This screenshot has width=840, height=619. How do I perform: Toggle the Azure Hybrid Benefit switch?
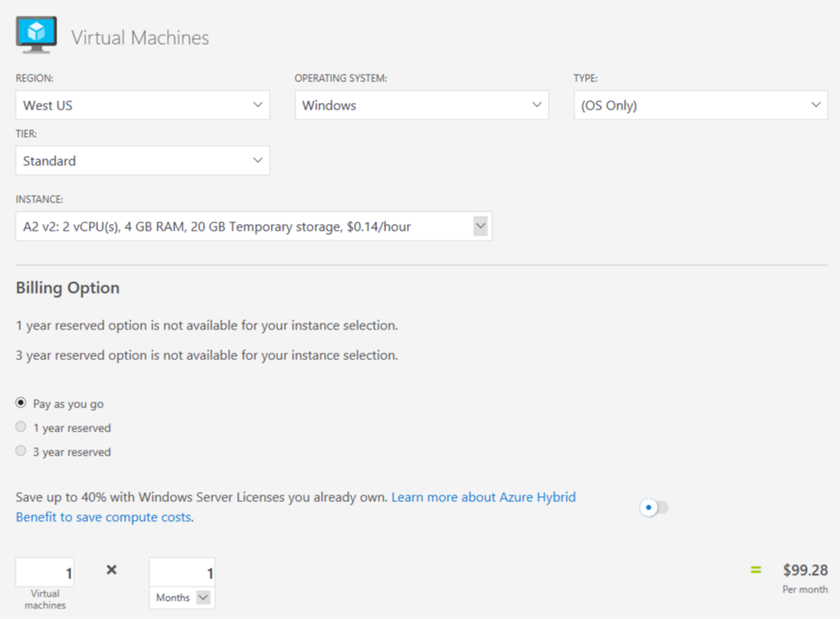coord(653,507)
